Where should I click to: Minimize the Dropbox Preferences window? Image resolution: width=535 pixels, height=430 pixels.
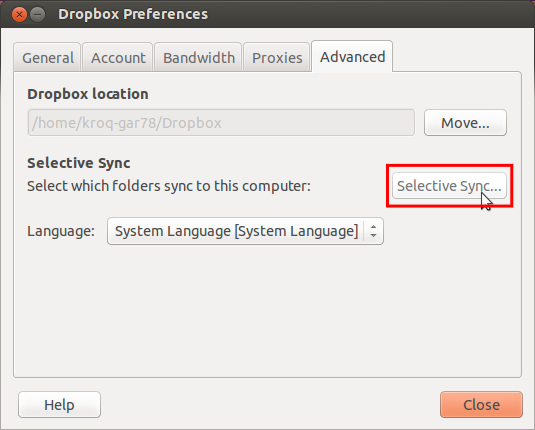38,15
